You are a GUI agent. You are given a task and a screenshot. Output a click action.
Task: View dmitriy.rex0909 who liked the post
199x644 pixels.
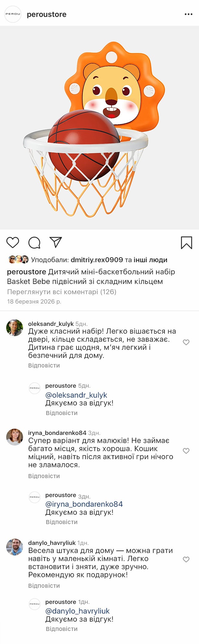(x=97, y=260)
